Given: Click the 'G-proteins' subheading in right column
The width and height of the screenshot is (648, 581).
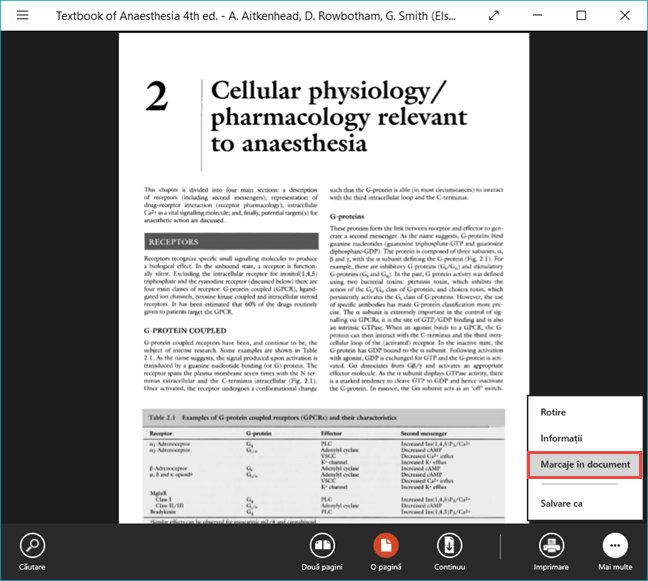Looking at the screenshot, I should click(x=347, y=216).
